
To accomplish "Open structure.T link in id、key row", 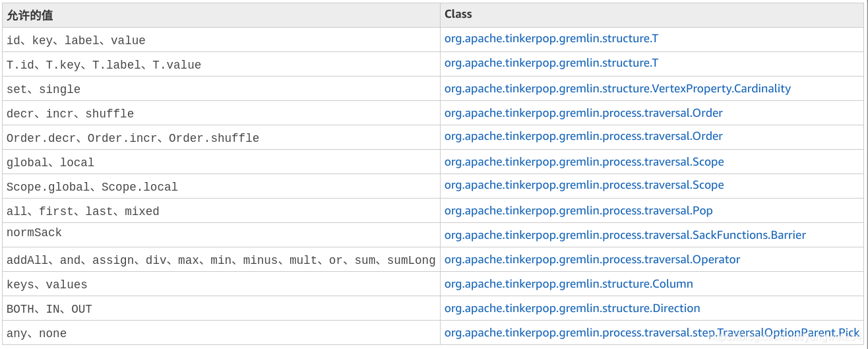I will coord(551,39).
